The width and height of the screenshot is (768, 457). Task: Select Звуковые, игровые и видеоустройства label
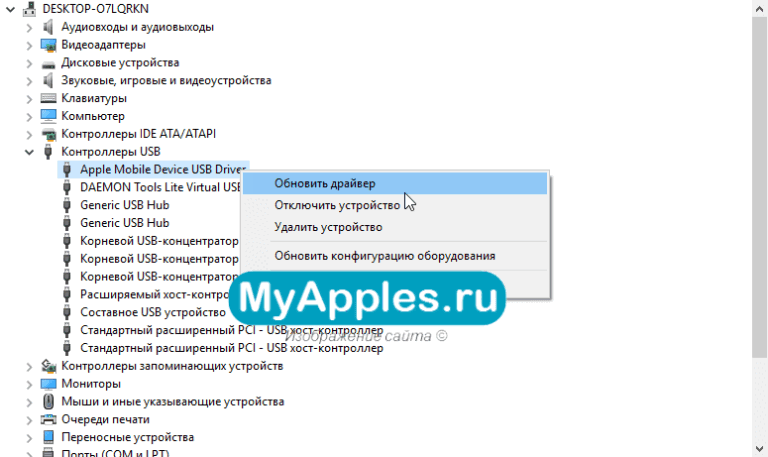(166, 80)
